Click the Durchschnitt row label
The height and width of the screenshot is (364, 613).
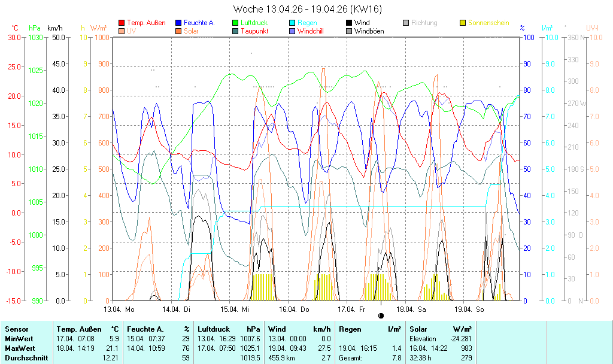25,357
